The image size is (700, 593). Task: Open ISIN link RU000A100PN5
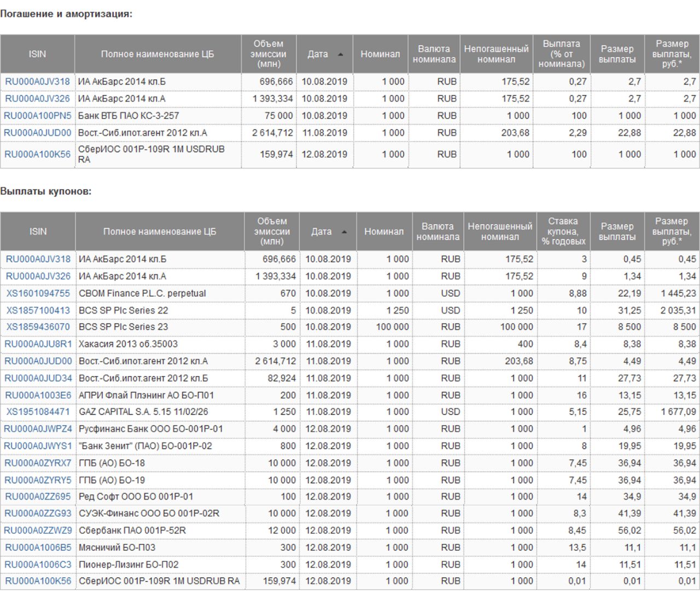tap(38, 116)
